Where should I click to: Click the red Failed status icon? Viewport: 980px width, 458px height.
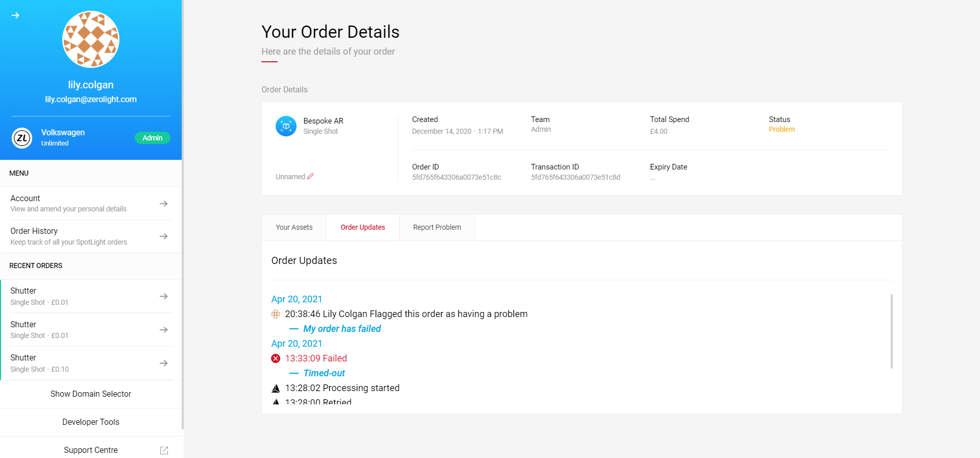pos(276,358)
